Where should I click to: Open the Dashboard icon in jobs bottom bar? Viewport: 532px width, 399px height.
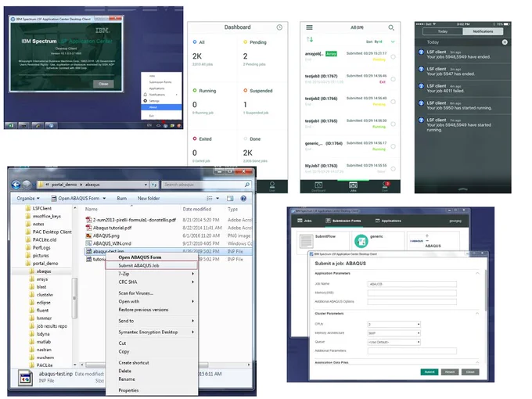318,185
